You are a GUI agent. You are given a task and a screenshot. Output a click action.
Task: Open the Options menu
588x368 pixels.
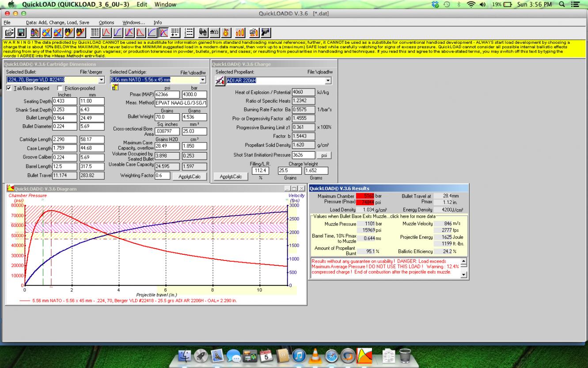point(106,23)
